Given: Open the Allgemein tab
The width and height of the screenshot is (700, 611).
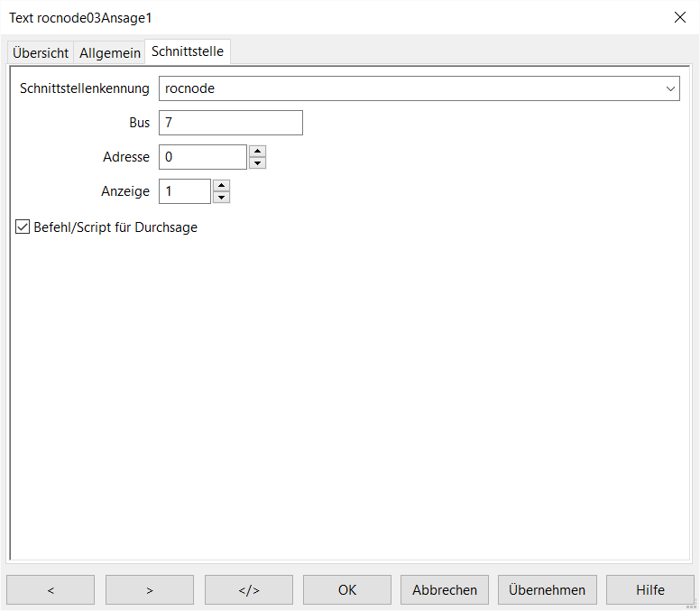Looking at the screenshot, I should [110, 53].
